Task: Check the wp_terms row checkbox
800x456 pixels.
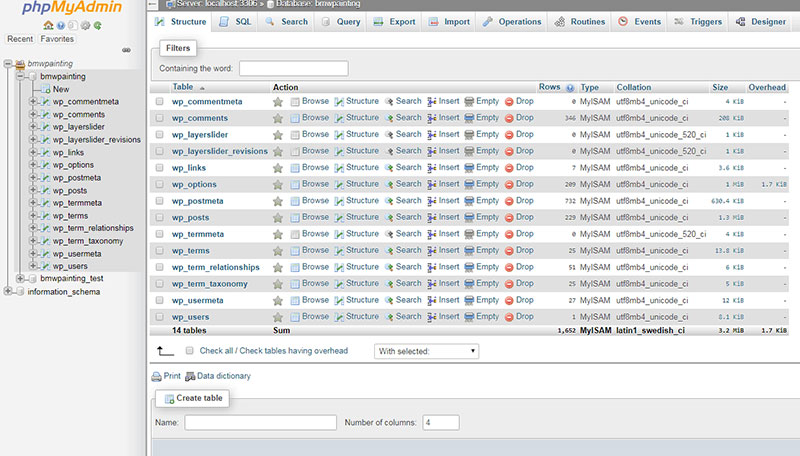Action: tap(160, 251)
